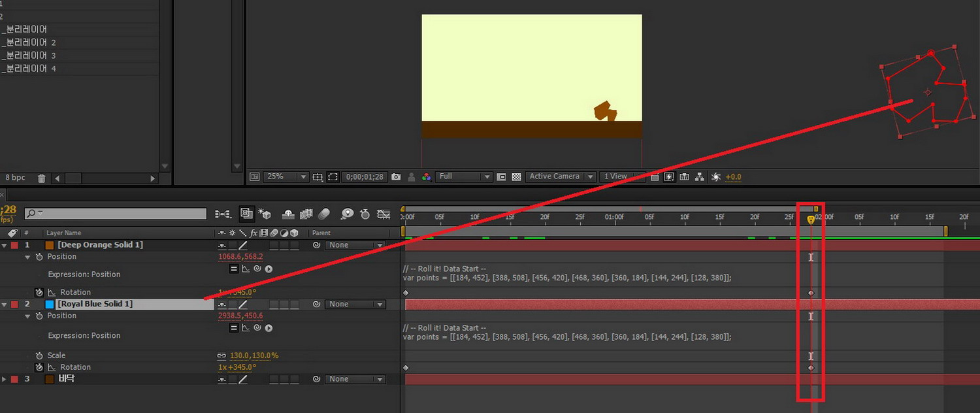Toggle Royal Blue Position expression enable switch
Screen dimensions: 980x413
(x=234, y=327)
